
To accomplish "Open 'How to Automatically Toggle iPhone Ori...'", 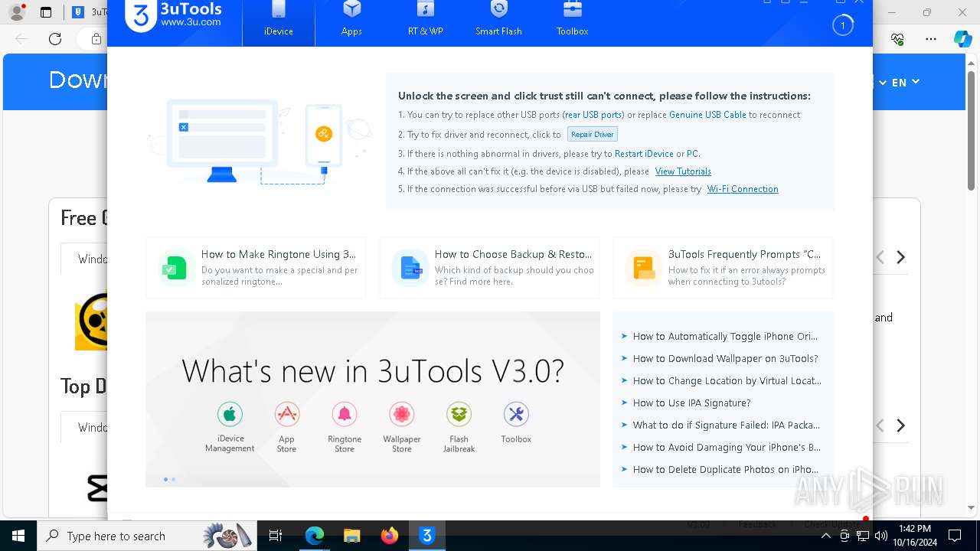I will point(725,336).
